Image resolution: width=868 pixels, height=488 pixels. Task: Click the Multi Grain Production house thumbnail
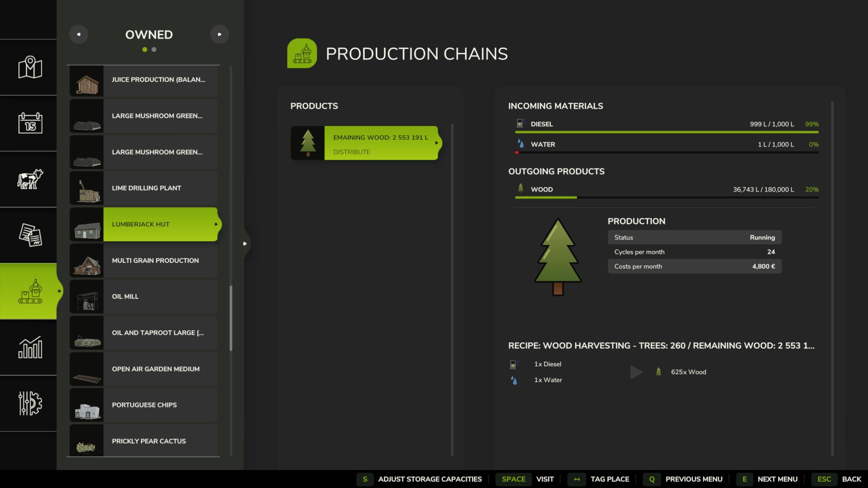[86, 261]
